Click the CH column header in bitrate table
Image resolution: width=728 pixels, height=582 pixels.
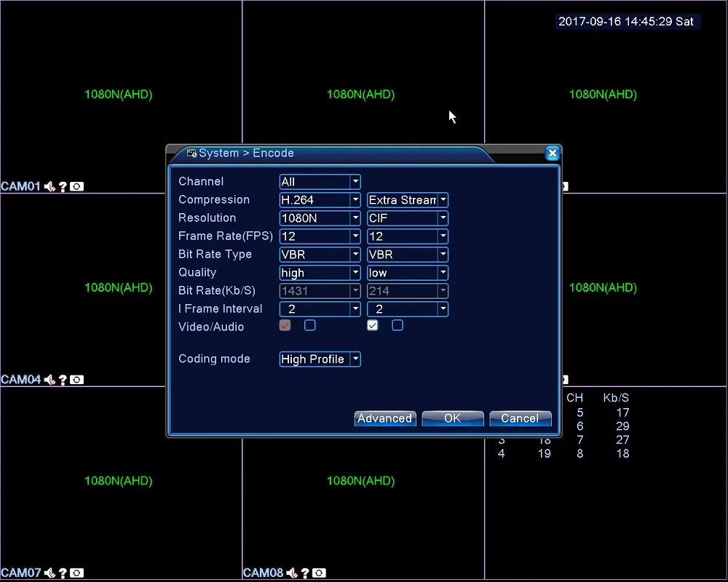[574, 398]
